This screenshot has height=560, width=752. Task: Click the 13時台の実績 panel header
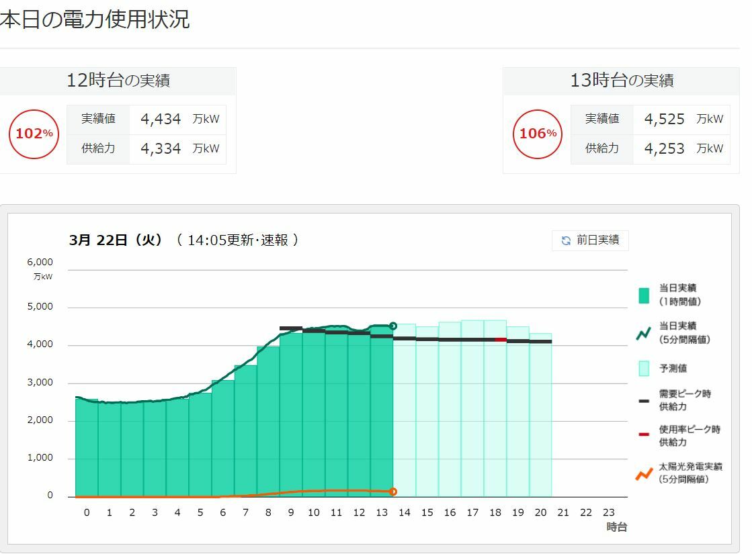(x=621, y=81)
